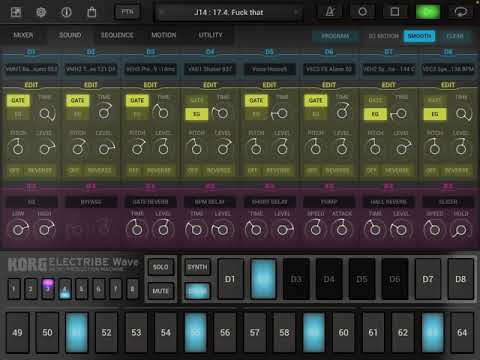Open the shopping bag store icon
Screen dimensions: 480x360
pyautogui.click(x=92, y=12)
